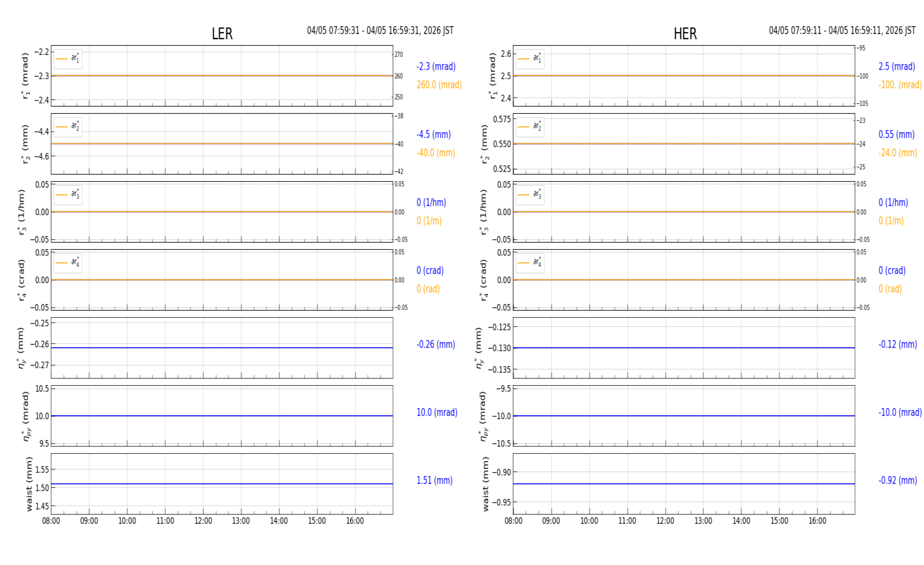Select the 16:00 tick label under HER
924x565 pixels.
pyautogui.click(x=817, y=521)
